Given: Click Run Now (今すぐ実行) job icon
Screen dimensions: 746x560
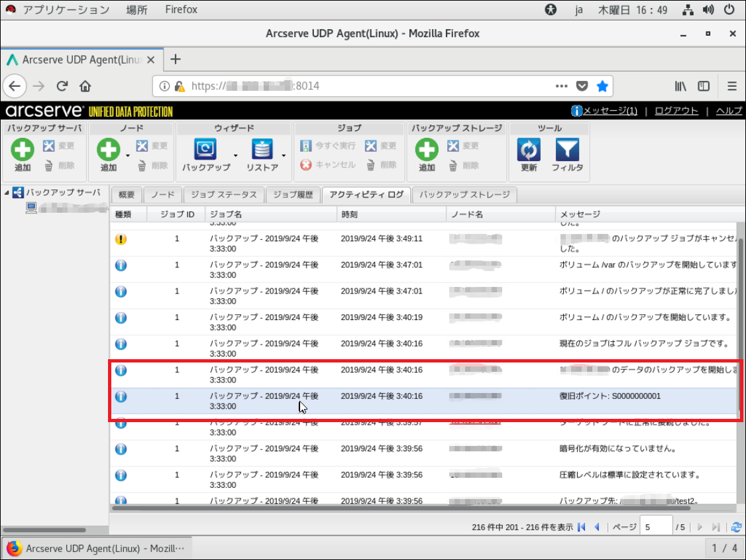Looking at the screenshot, I should [x=328, y=146].
